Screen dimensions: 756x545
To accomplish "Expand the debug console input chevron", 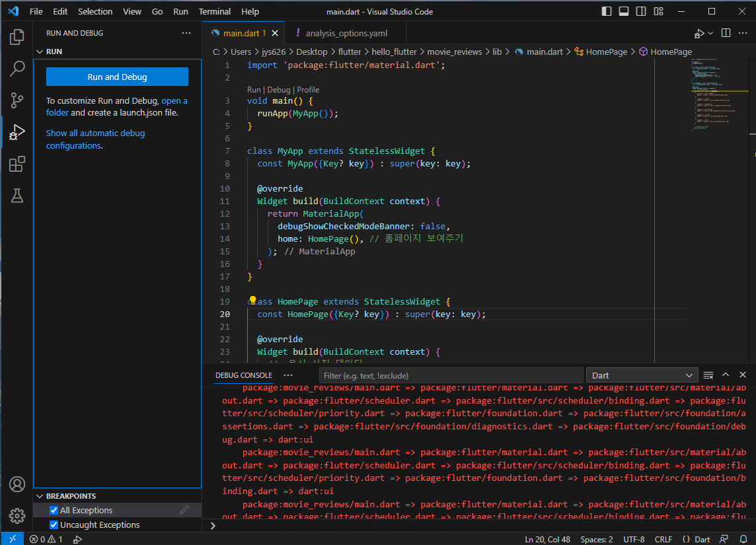I will tap(213, 526).
